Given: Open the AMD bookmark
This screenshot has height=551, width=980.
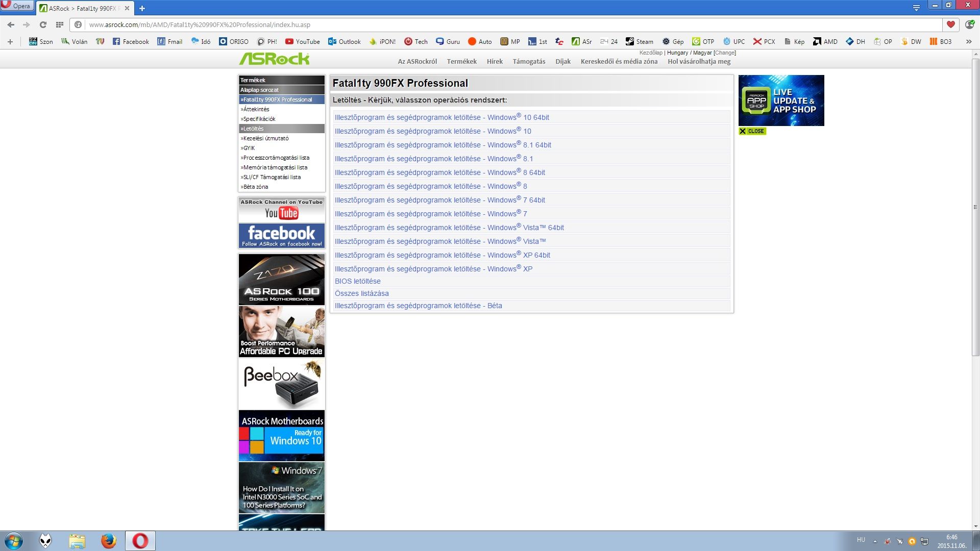Looking at the screenshot, I should coord(825,42).
